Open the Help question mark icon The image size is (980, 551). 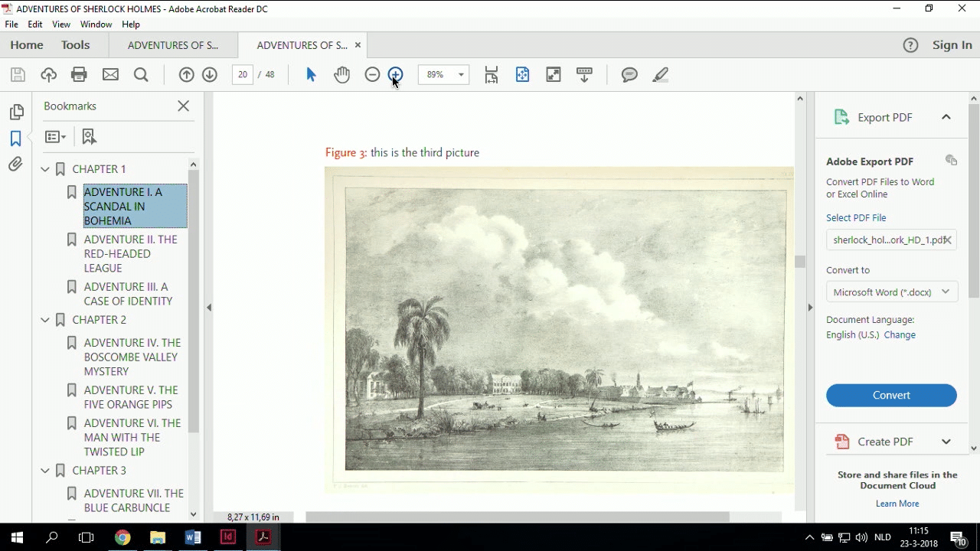point(910,45)
